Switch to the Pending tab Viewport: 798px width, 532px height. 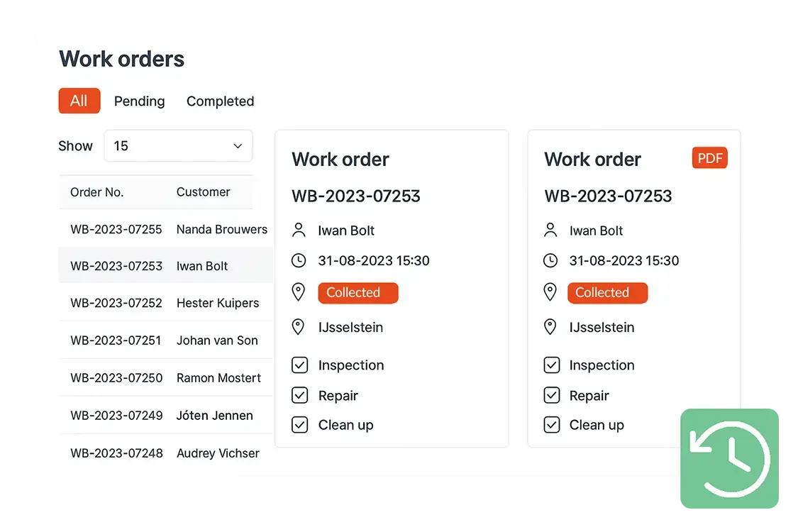tap(139, 101)
